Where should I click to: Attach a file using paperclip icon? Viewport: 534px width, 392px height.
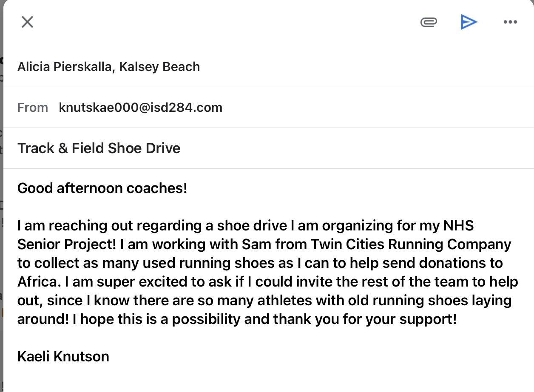click(x=429, y=22)
